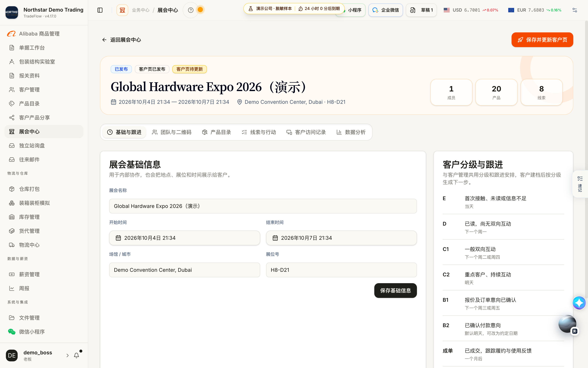Open display settings sliders icon top-right
Screen dimensions: 588x368
pos(575,10)
